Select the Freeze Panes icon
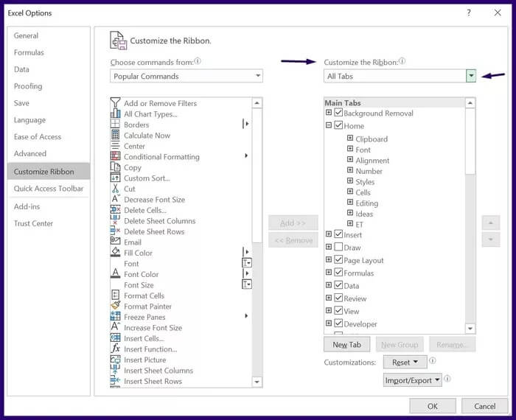Viewport: 516px width, 420px height. click(115, 317)
